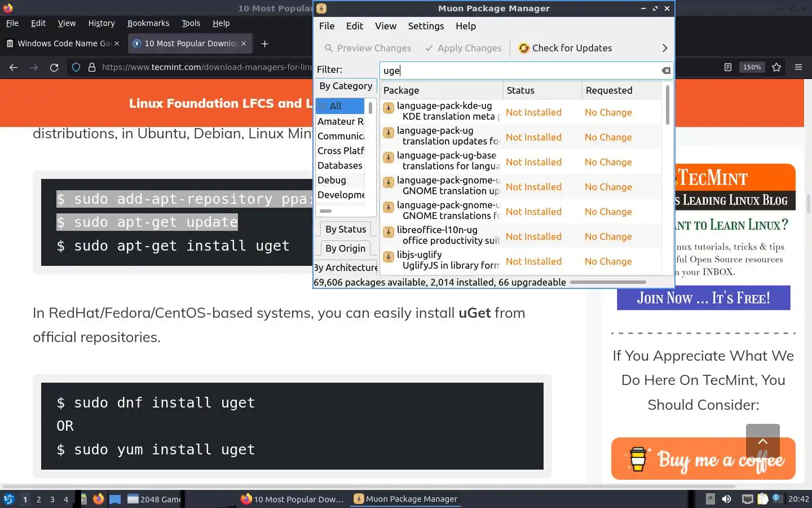Screen dimensions: 812x508
Task: Sort by the Requested column header
Action: coord(621,90)
